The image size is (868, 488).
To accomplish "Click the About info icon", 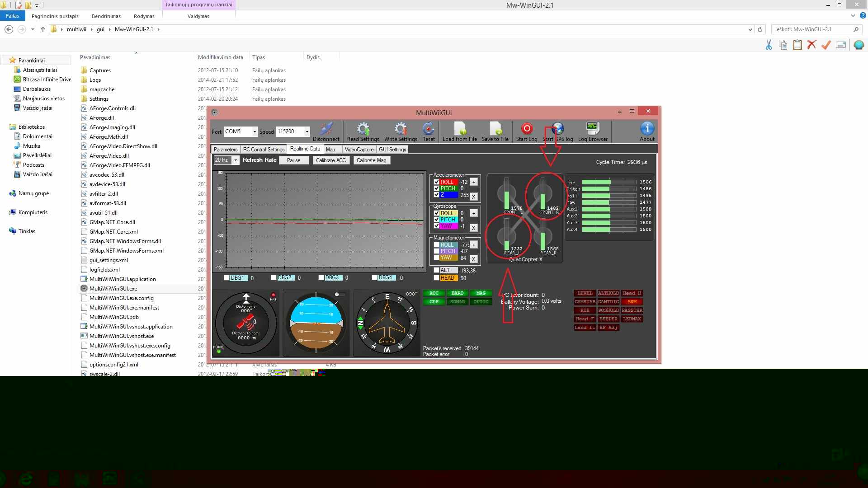I will point(647,129).
